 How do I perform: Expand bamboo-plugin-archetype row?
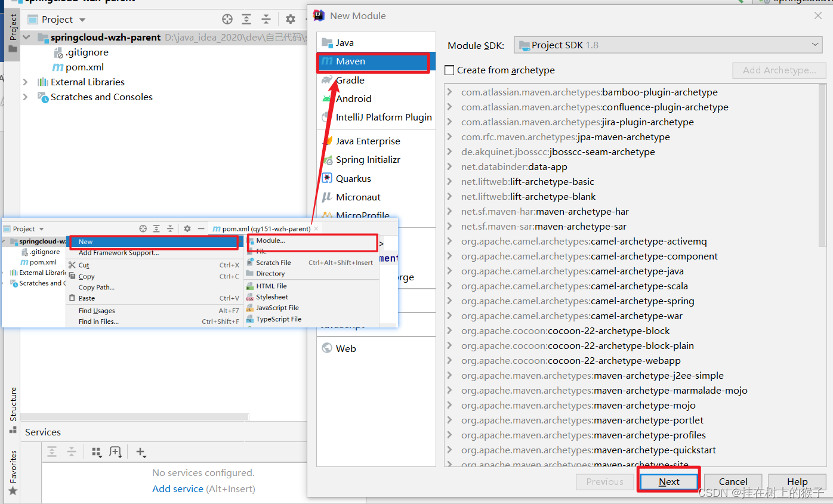tap(449, 92)
